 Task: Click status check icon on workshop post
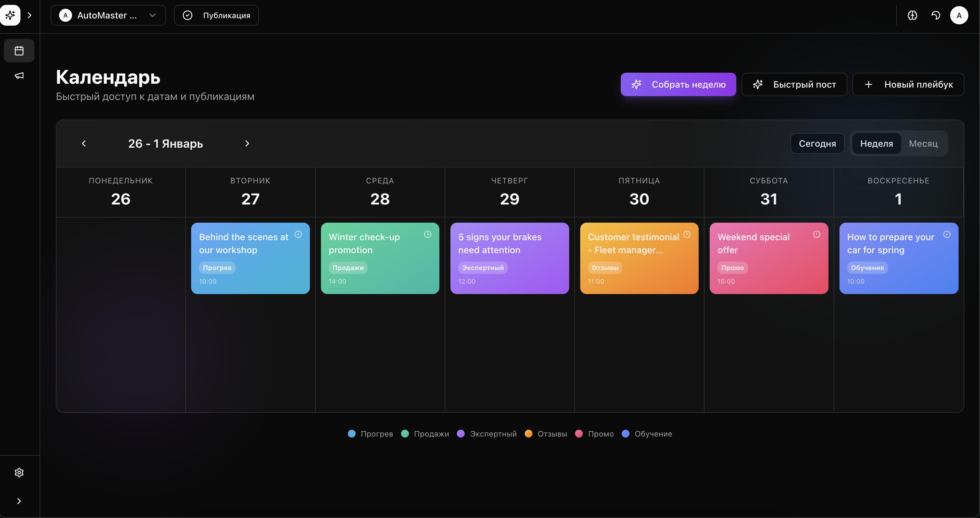298,234
